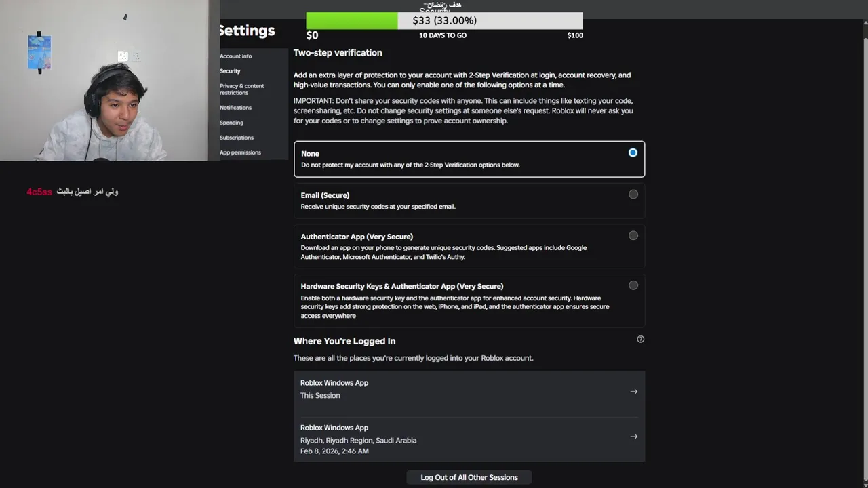Select Hardware Security Keys radio option
This screenshot has width=868, height=488.
(x=633, y=285)
